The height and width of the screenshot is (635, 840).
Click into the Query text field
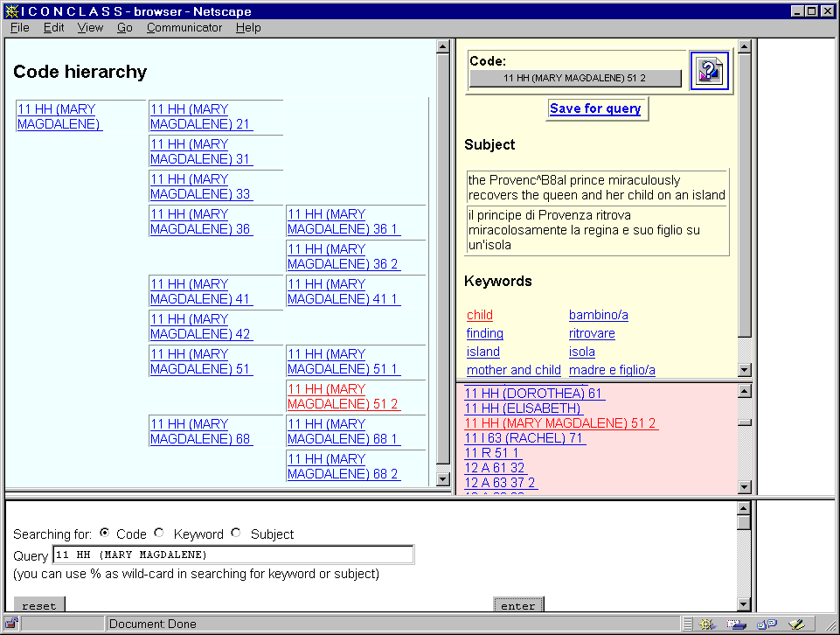(233, 555)
